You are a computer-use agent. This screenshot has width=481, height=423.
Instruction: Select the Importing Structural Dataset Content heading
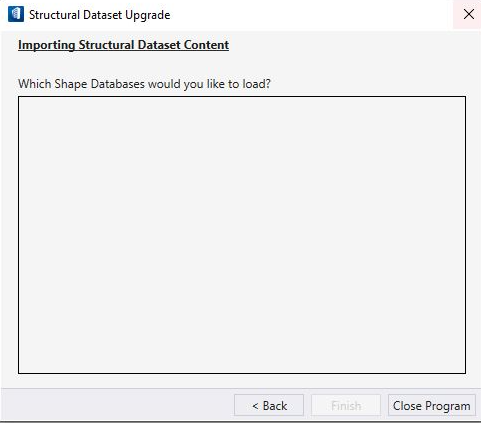click(123, 45)
